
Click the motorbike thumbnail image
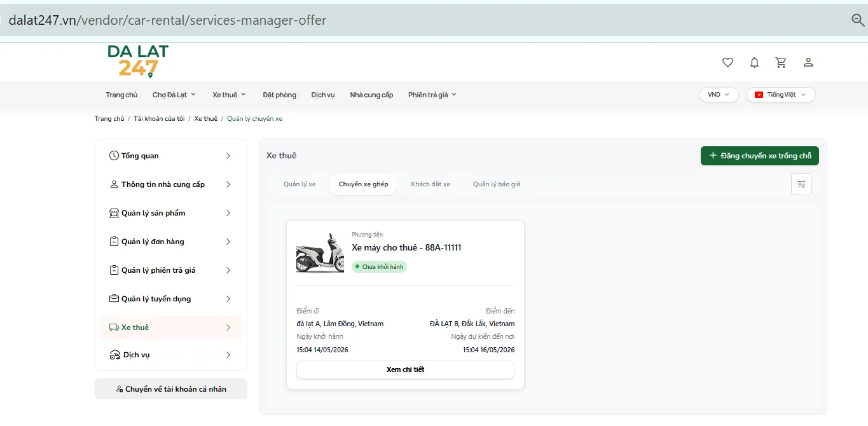pos(320,252)
